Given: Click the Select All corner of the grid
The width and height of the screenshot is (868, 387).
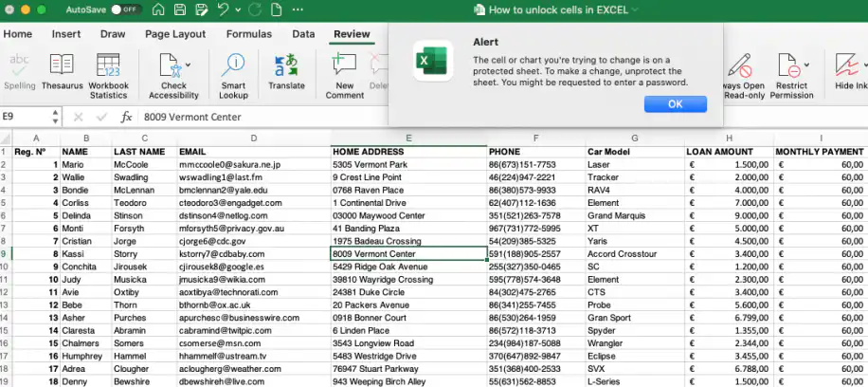Looking at the screenshot, I should (x=6, y=138).
